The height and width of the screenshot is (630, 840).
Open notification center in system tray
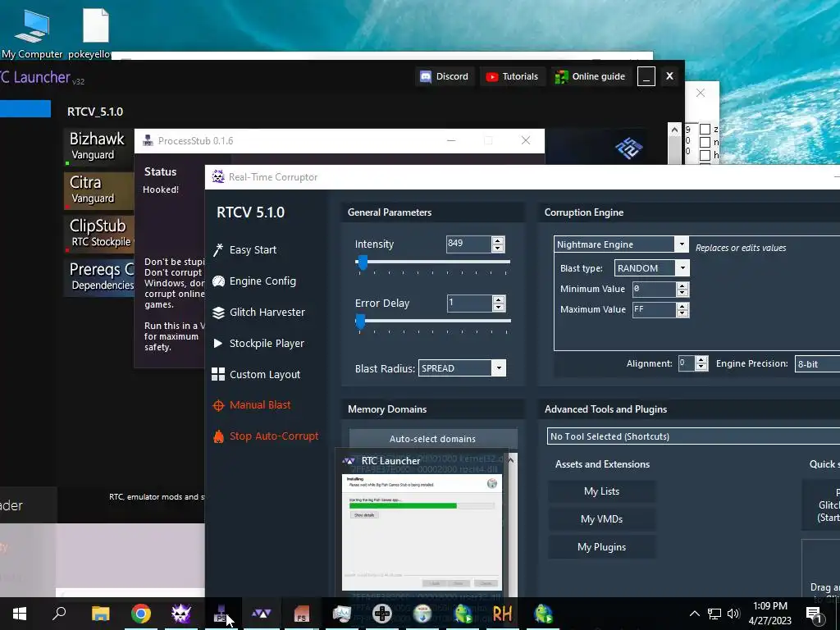click(x=813, y=614)
